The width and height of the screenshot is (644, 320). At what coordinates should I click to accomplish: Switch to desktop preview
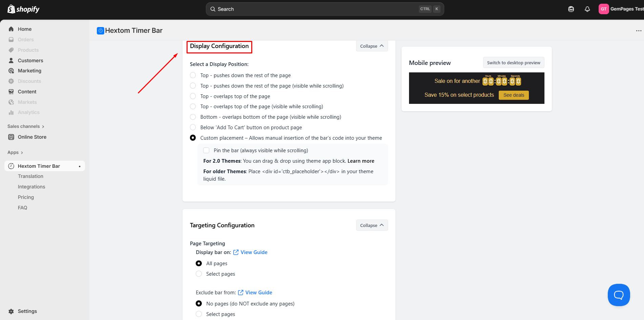pos(513,63)
